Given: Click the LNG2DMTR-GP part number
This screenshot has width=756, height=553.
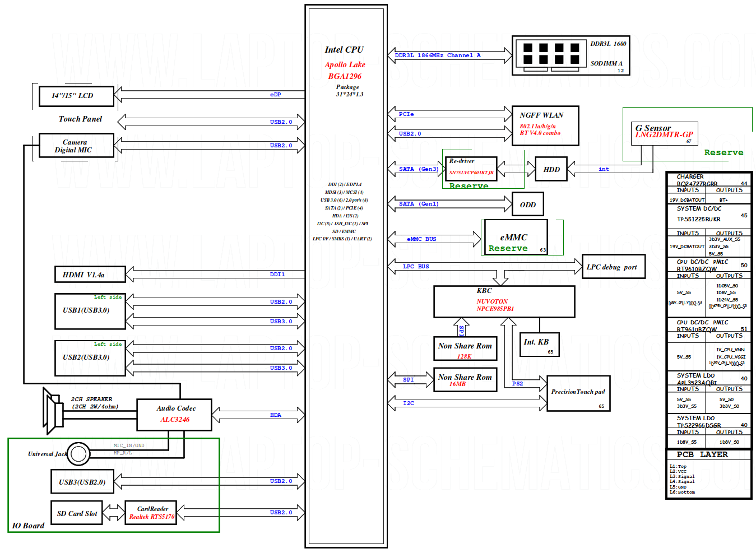Looking at the screenshot, I should tap(664, 135).
